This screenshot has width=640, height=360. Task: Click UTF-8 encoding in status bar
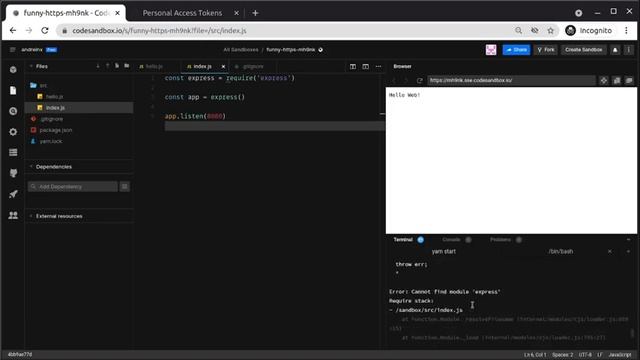point(585,355)
